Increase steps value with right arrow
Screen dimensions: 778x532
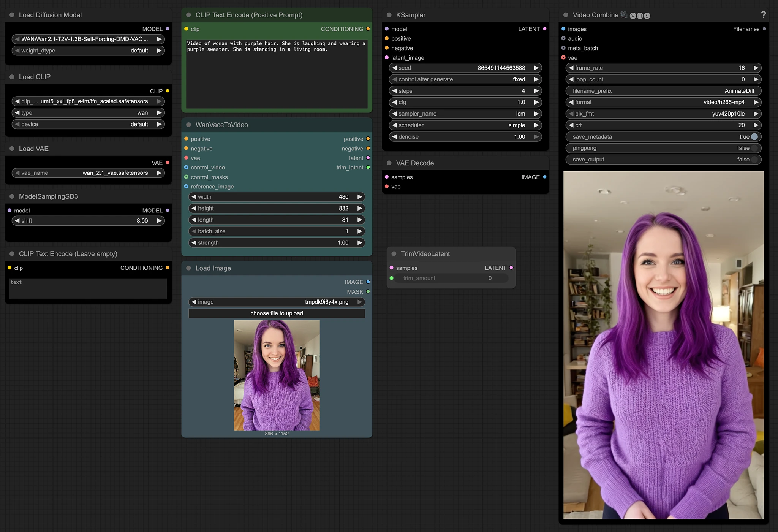tap(536, 91)
